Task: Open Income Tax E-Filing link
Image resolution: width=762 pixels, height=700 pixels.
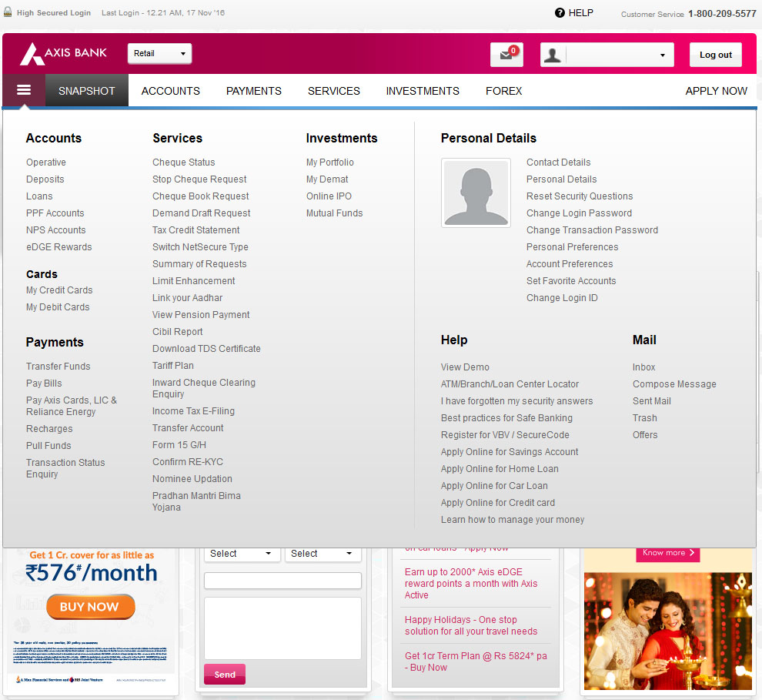Action: click(x=193, y=411)
